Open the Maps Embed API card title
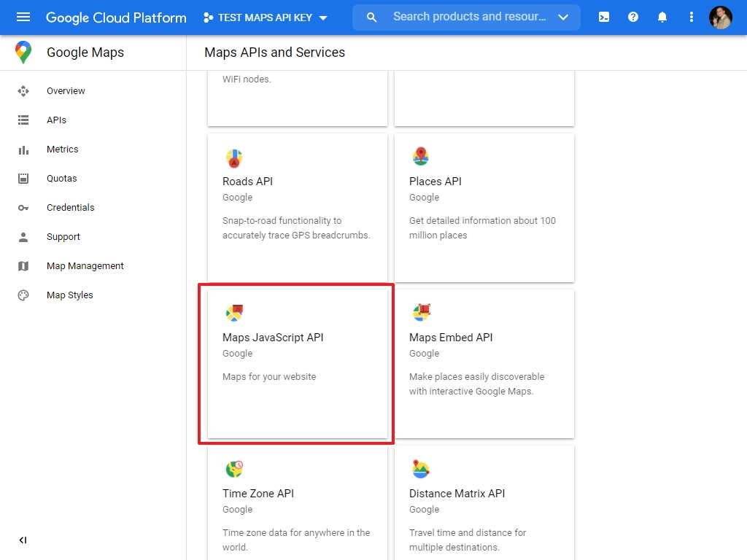Image resolution: width=747 pixels, height=560 pixels. point(451,338)
